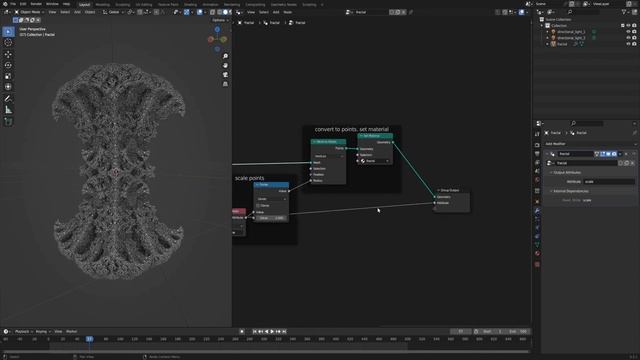
Task: Open the Render properties tab icon
Action: (537, 145)
